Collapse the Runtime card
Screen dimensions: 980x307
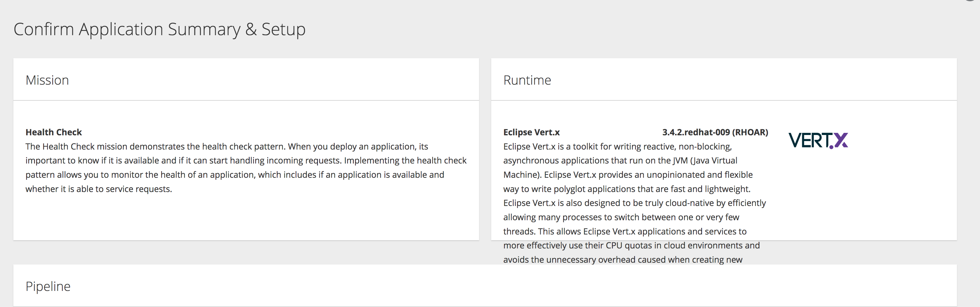(527, 80)
